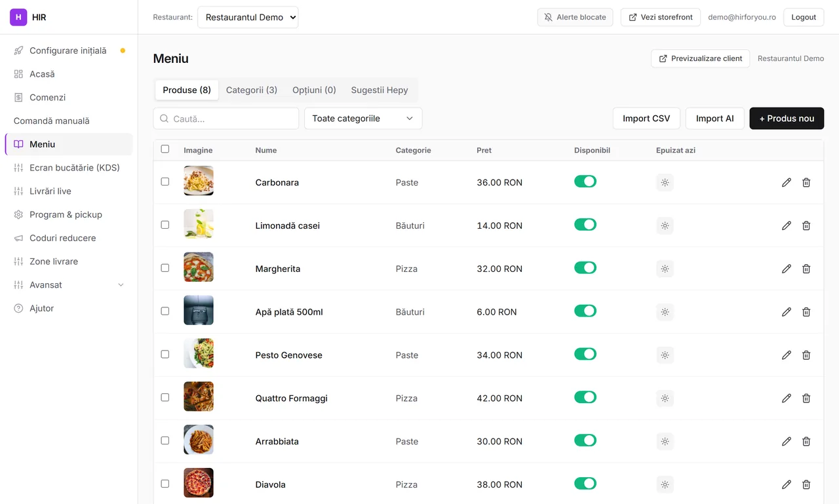Open the Categorii (3) tab
839x504 pixels.
click(252, 90)
